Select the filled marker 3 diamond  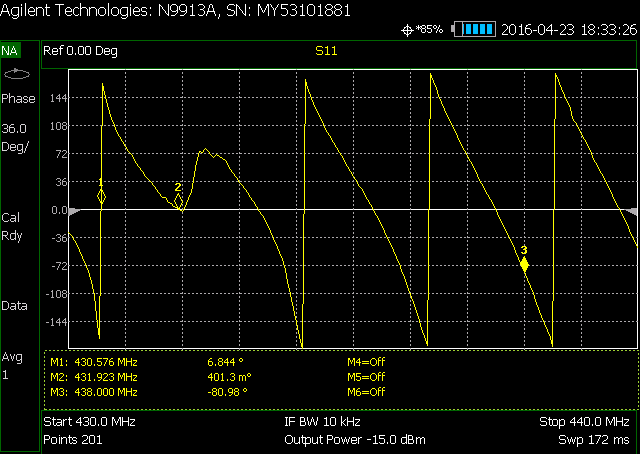point(524,264)
